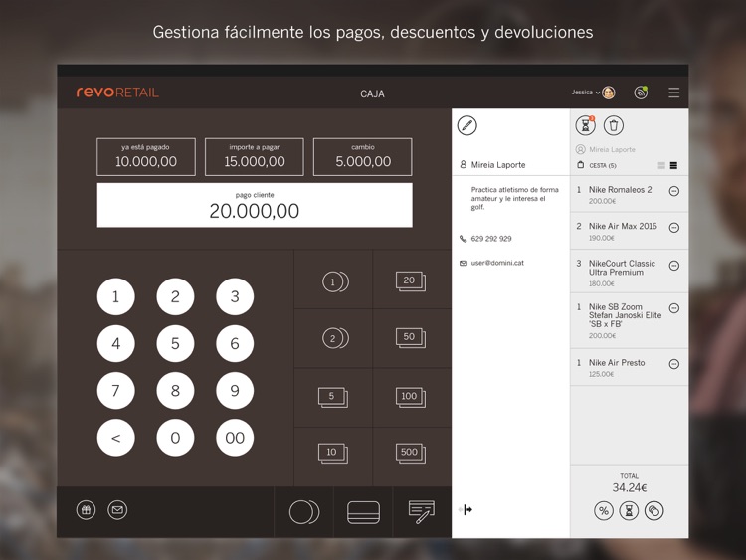Remove Nike SB Zoom Stefan Janoski item
Image resolution: width=746 pixels, height=560 pixels.
coord(674,308)
